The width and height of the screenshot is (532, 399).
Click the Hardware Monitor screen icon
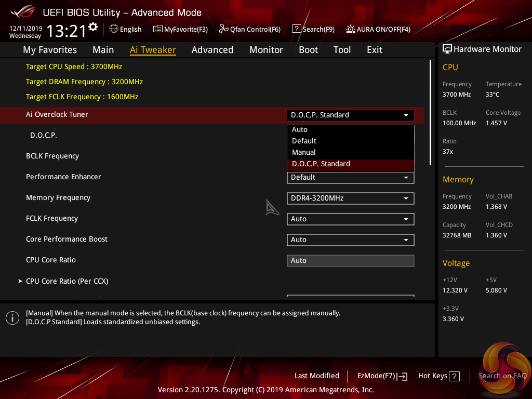coord(447,49)
